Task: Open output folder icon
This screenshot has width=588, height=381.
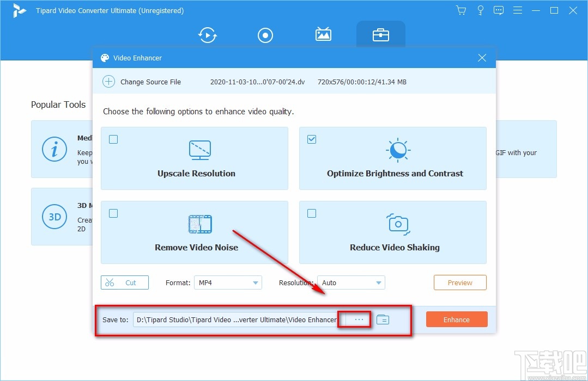Action: click(383, 319)
